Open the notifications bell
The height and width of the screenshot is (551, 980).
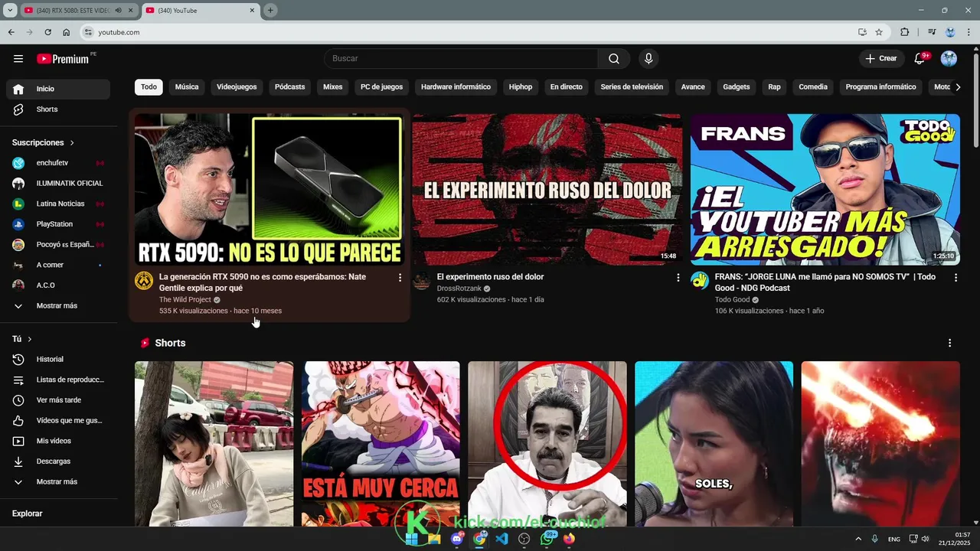click(921, 58)
